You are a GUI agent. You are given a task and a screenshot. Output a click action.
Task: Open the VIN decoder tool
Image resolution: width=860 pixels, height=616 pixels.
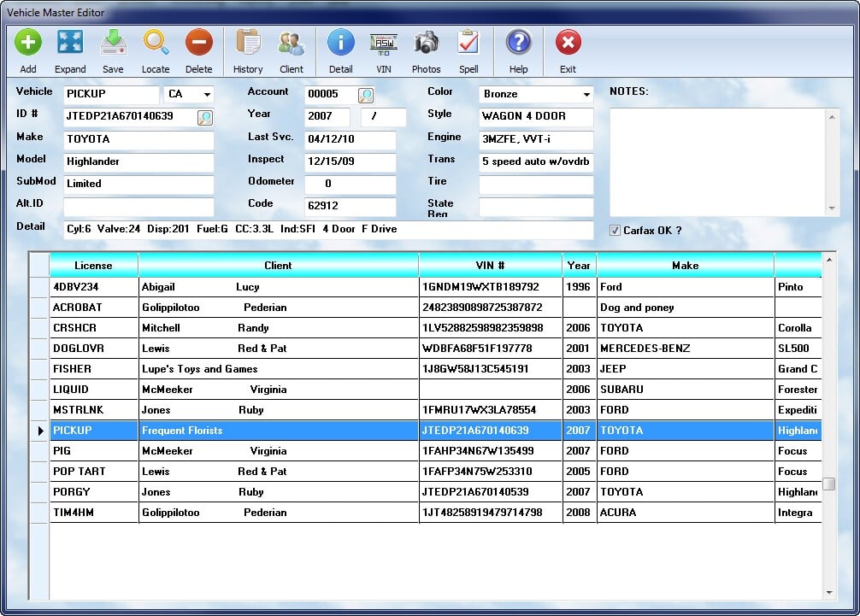383,43
